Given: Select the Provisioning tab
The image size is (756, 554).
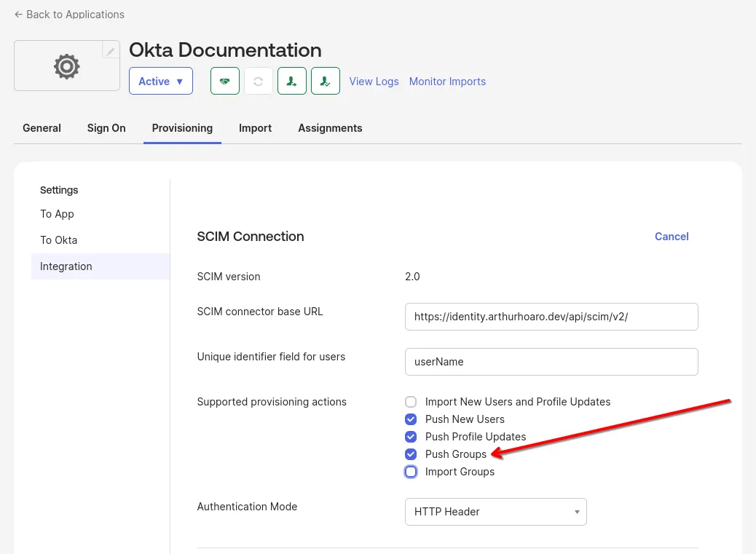Looking at the screenshot, I should pos(182,128).
